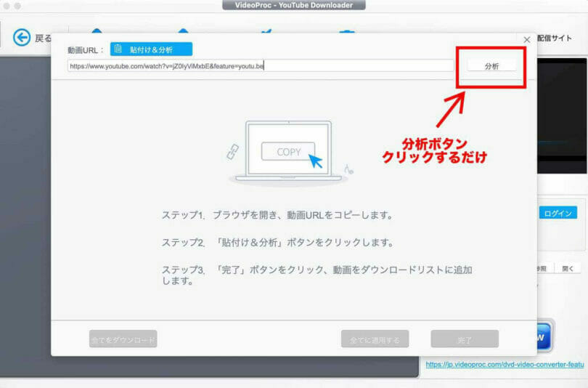This screenshot has height=388, width=588.
Task: Click the blue ログイン button in main window
Action: [x=558, y=213]
